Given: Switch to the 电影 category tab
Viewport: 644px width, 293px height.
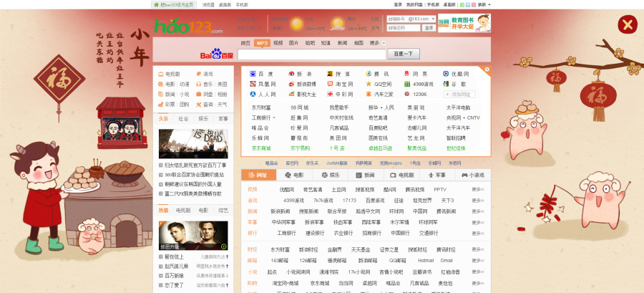Looking at the screenshot, I should tap(294, 175).
